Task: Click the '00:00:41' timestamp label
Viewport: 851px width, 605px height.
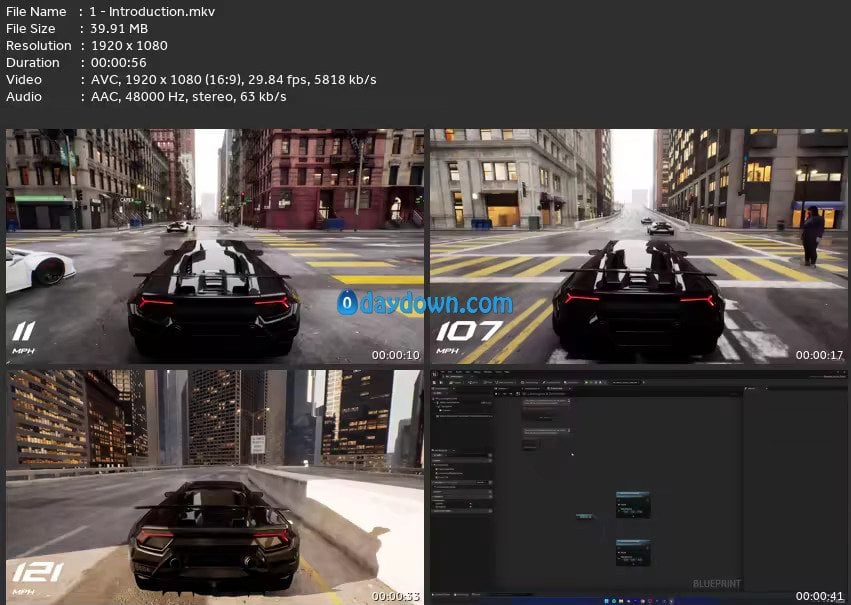Action: (x=820, y=596)
